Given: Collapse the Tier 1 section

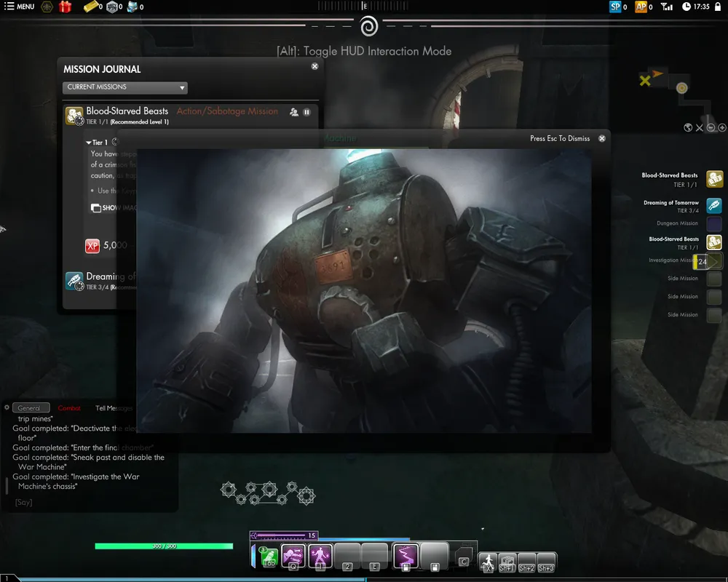Looking at the screenshot, I should [x=89, y=143].
